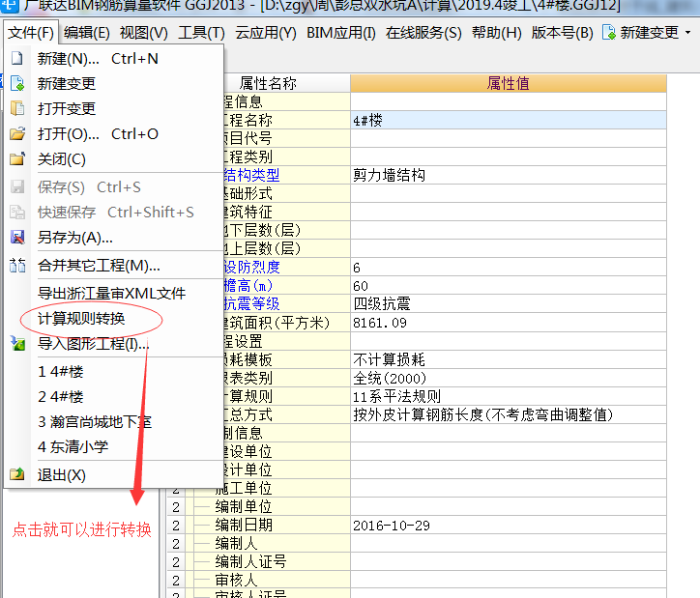
Task: Select the 审核人 property row
Action: 417,581
